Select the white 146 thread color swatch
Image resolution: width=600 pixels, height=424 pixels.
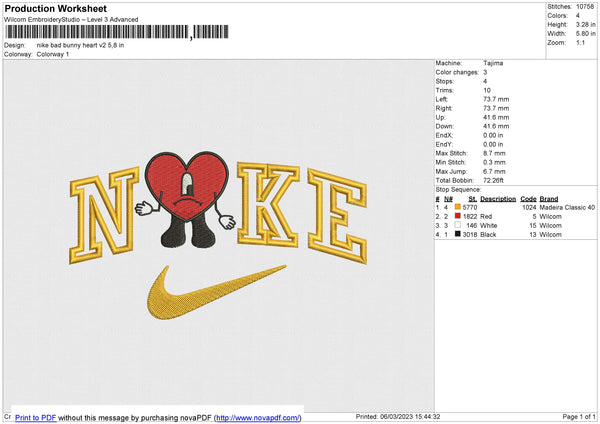pyautogui.click(x=458, y=225)
